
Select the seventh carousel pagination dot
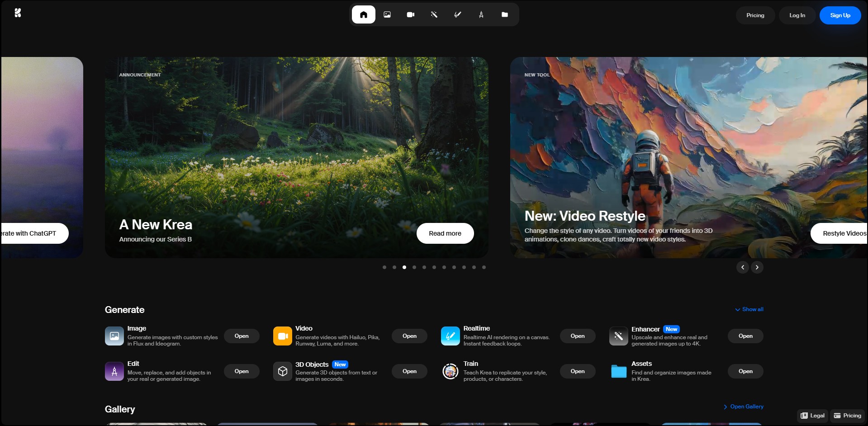(444, 267)
